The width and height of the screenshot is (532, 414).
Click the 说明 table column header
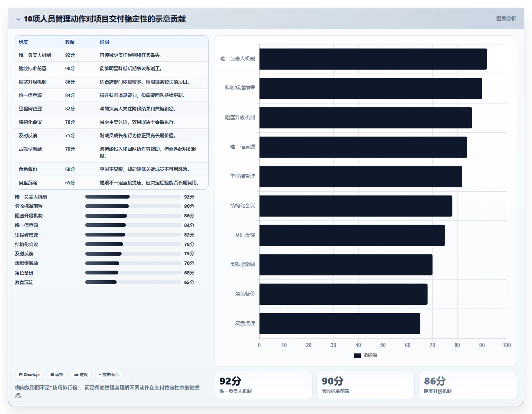tap(104, 42)
